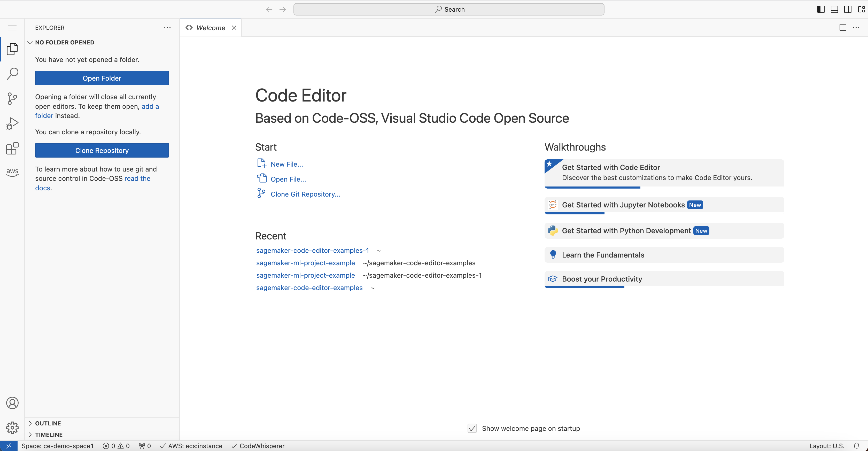Click the Clone Repository button
Viewport: 868px width, 451px height.
coord(102,150)
